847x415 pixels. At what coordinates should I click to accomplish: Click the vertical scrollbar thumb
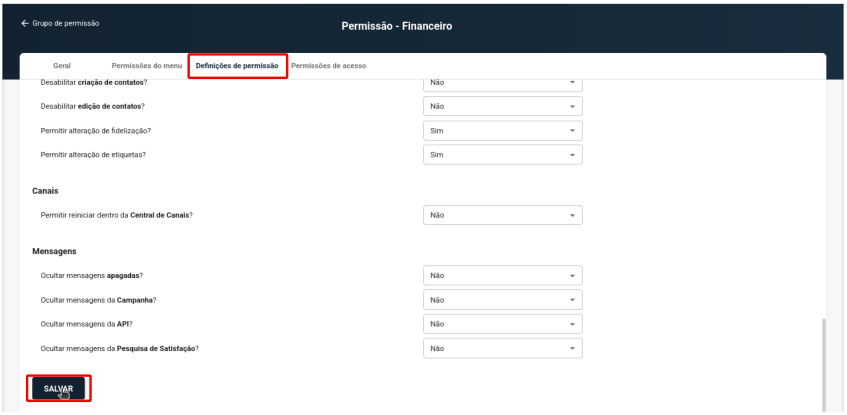point(823,365)
